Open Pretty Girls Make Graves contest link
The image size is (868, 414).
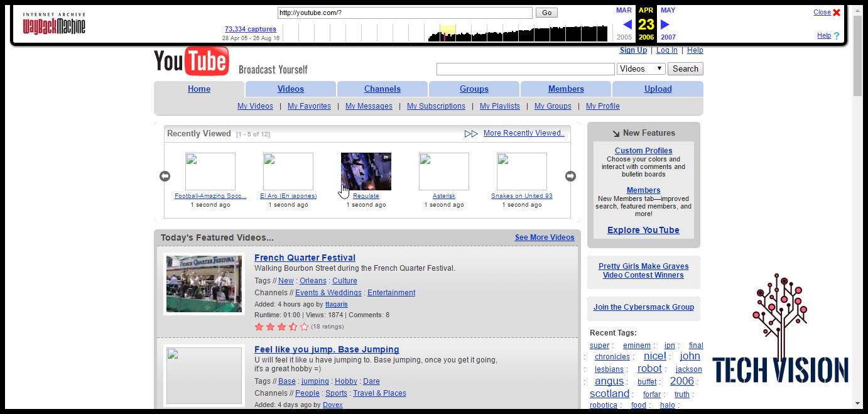(x=643, y=271)
